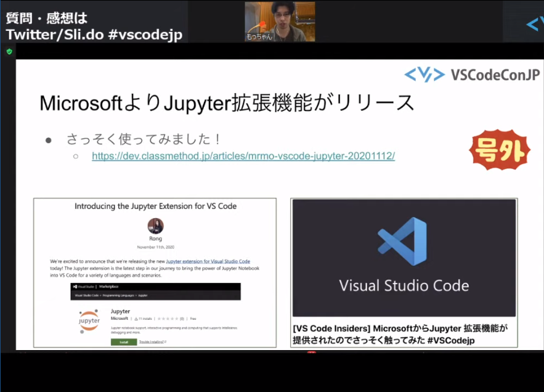
Task: Click the VSCodeConJP logo on slide
Action: point(472,75)
